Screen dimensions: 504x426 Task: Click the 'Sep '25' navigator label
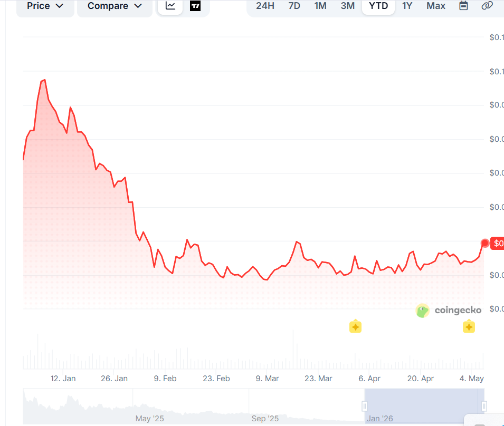(x=265, y=419)
